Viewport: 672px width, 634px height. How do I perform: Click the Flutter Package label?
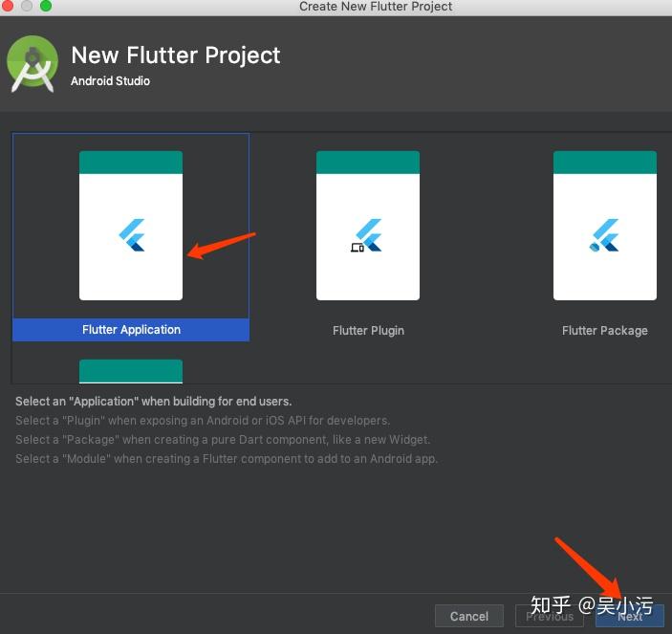coord(605,331)
